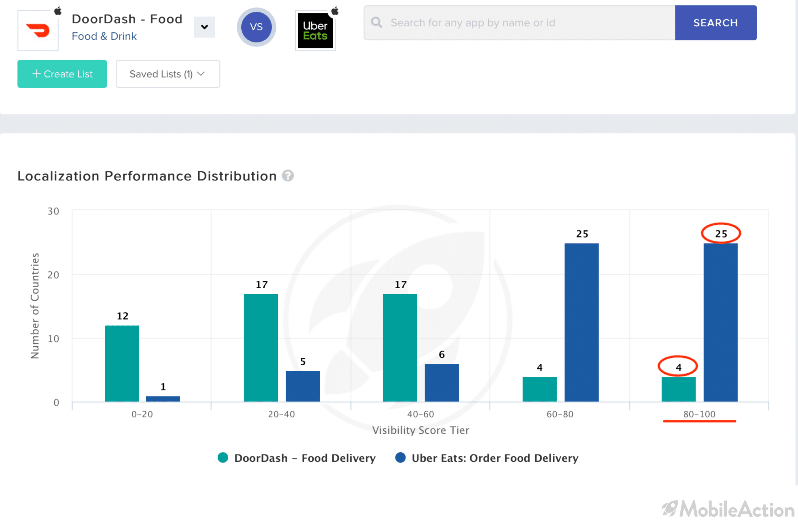Click the y-axis tick label 10
This screenshot has height=532, width=798.
pos(53,339)
